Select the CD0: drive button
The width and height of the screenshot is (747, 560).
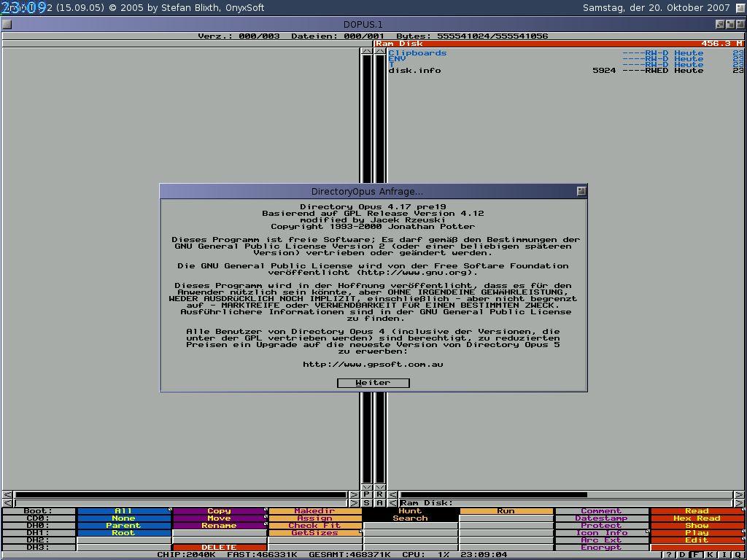pos(39,518)
